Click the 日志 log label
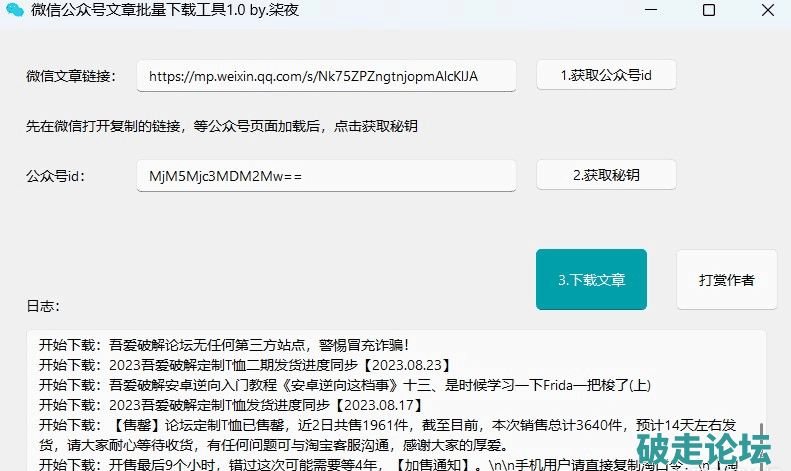 (44, 305)
